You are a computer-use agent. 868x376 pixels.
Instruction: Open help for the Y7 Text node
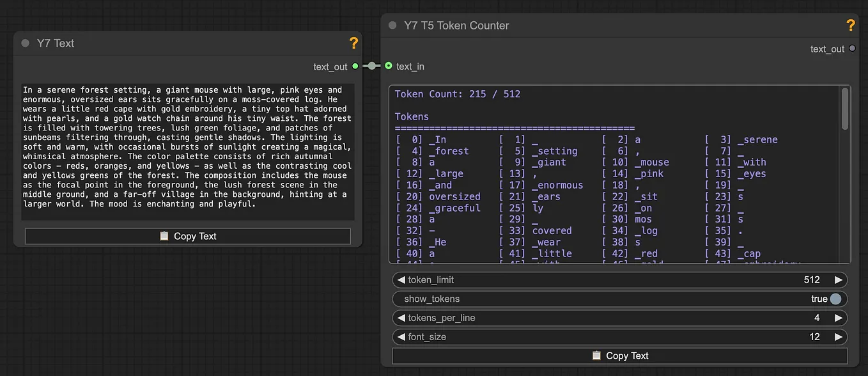pos(353,43)
